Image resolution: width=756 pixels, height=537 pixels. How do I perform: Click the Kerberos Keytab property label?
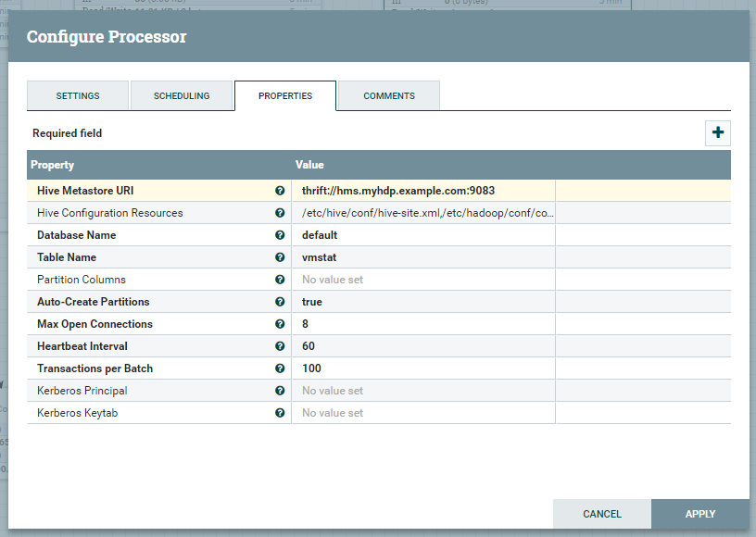coord(78,413)
